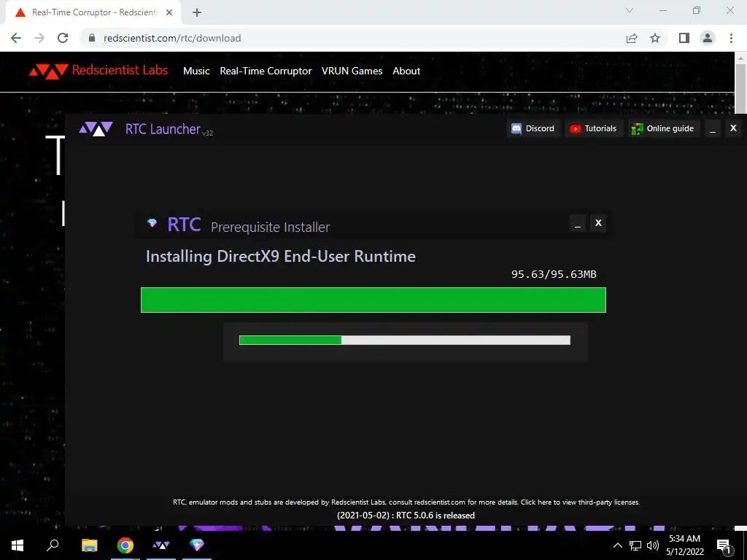This screenshot has width=747, height=560.
Task: Click the Redscientist Labs logo
Action: [x=98, y=71]
